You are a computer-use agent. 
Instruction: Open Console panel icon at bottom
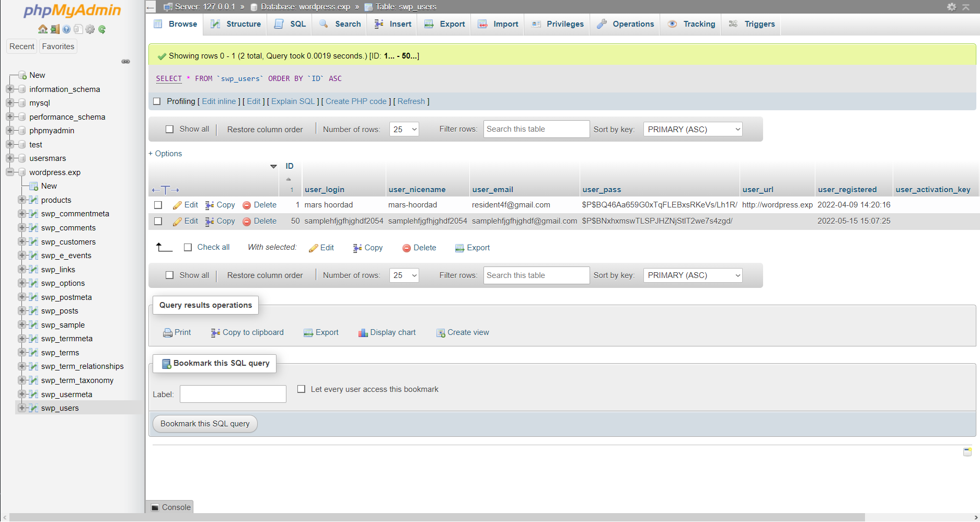(155, 507)
